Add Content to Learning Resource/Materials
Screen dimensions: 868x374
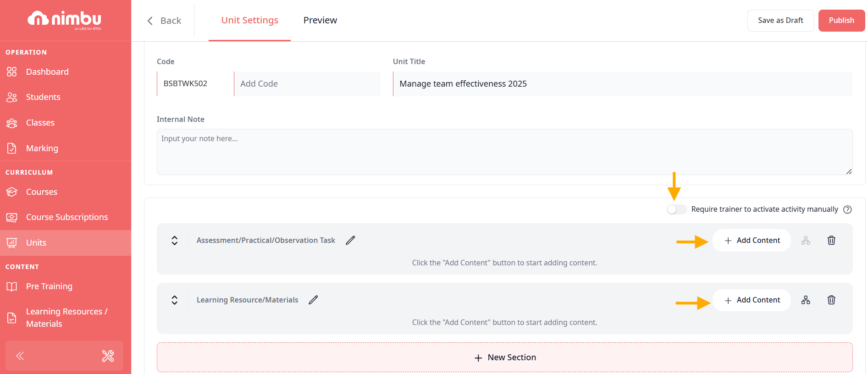point(752,300)
